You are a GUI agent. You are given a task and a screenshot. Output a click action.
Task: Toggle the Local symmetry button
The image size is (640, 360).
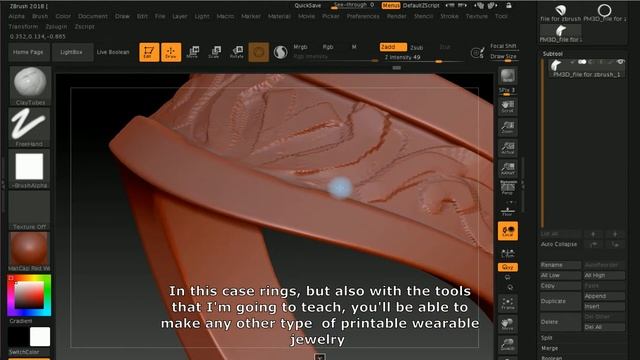(x=508, y=231)
